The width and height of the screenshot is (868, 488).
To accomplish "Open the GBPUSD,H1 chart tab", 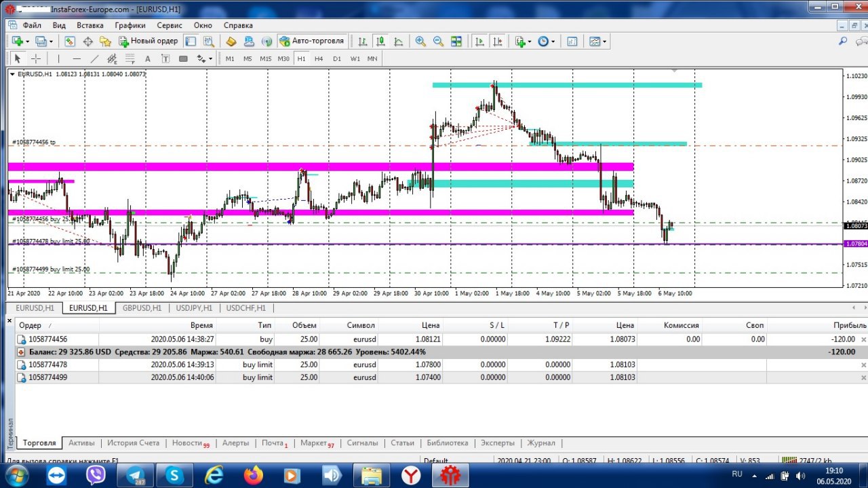I will tap(142, 307).
